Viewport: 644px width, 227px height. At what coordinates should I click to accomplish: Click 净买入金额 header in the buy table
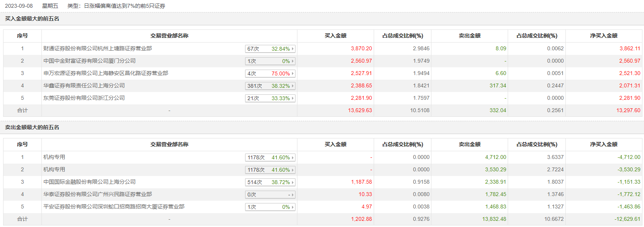coord(604,36)
